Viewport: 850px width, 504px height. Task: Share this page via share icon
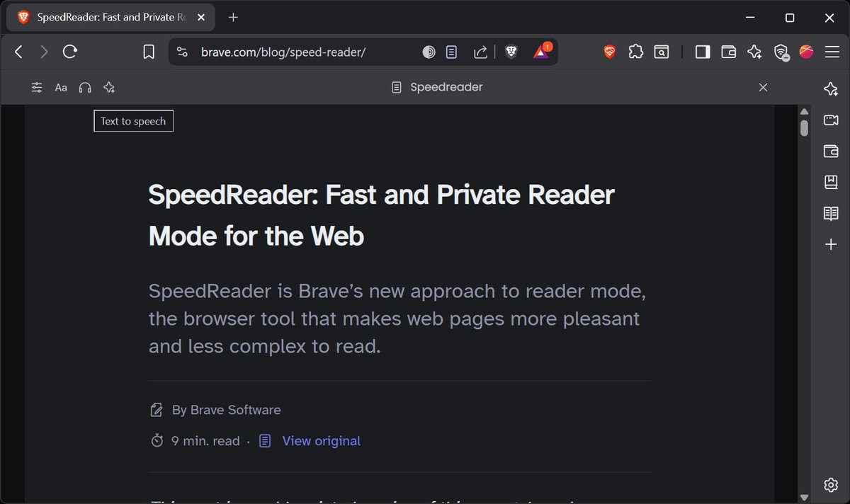[480, 52]
